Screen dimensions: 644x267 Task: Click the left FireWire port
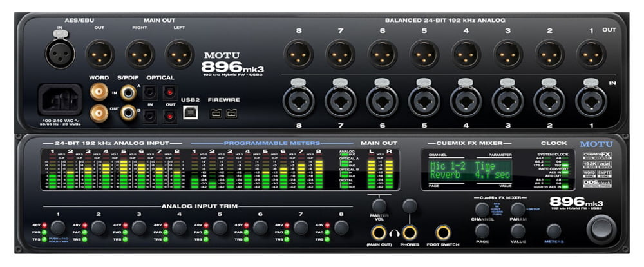coord(216,113)
